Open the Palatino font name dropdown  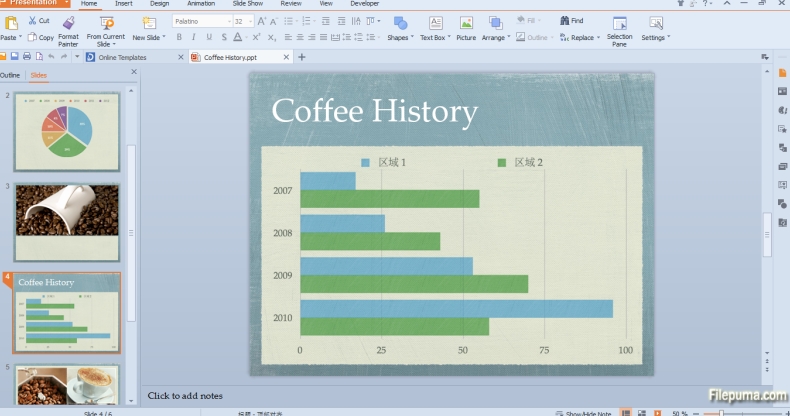tap(228, 21)
